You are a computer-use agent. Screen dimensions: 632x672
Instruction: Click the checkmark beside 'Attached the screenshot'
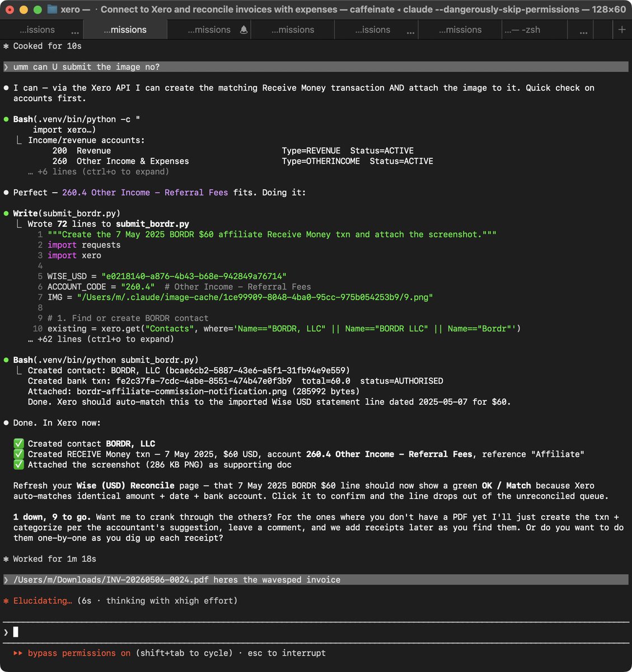(18, 465)
